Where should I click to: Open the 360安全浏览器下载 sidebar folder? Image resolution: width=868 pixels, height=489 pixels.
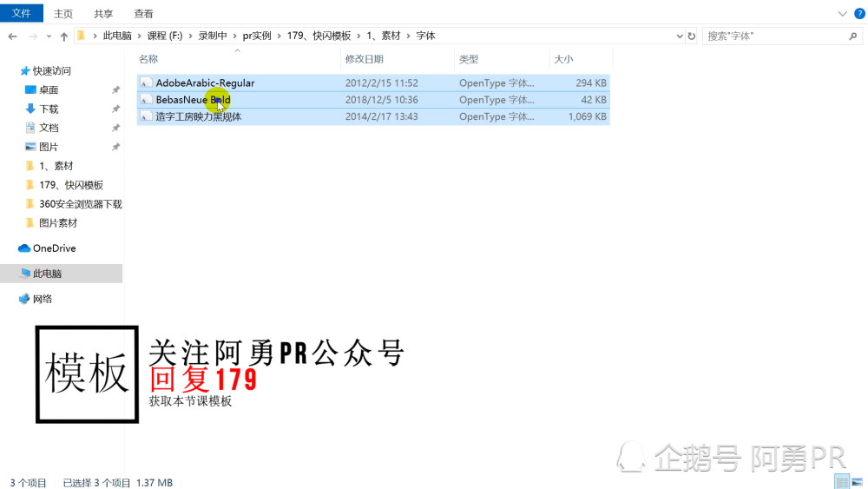click(x=80, y=204)
